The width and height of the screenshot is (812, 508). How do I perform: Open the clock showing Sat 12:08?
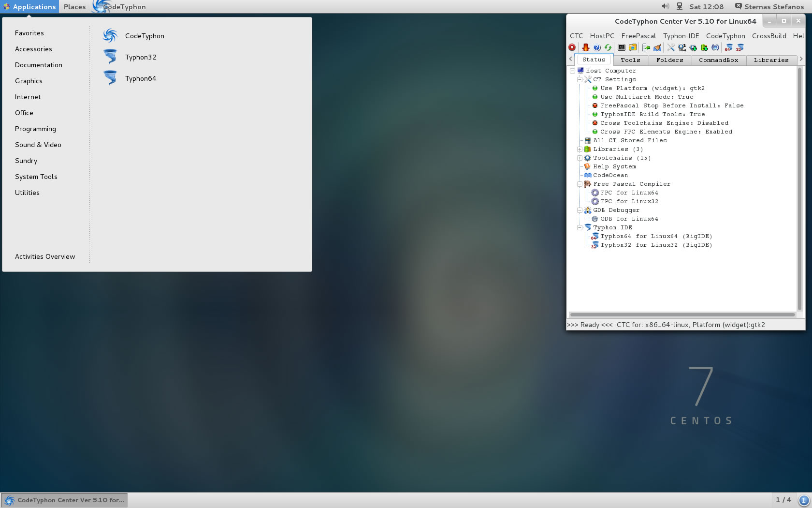pos(706,7)
